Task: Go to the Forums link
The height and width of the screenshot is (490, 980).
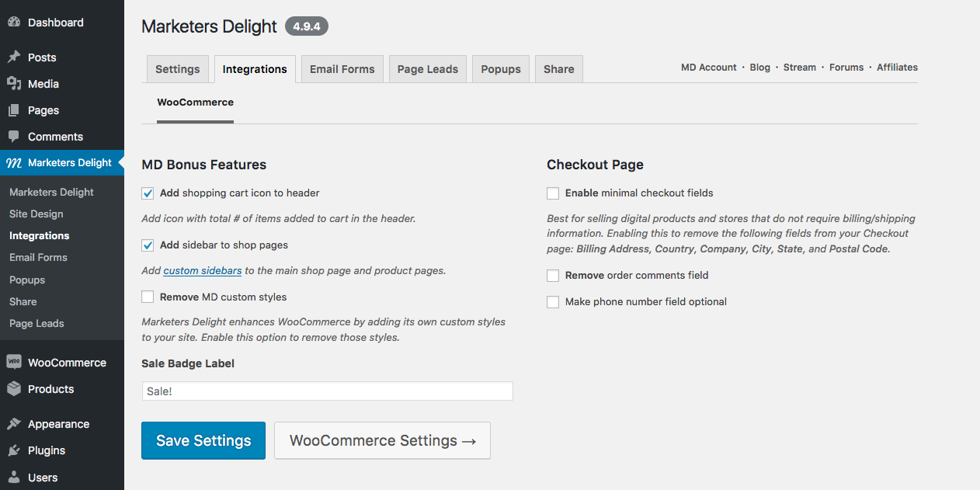Action: 846,68
